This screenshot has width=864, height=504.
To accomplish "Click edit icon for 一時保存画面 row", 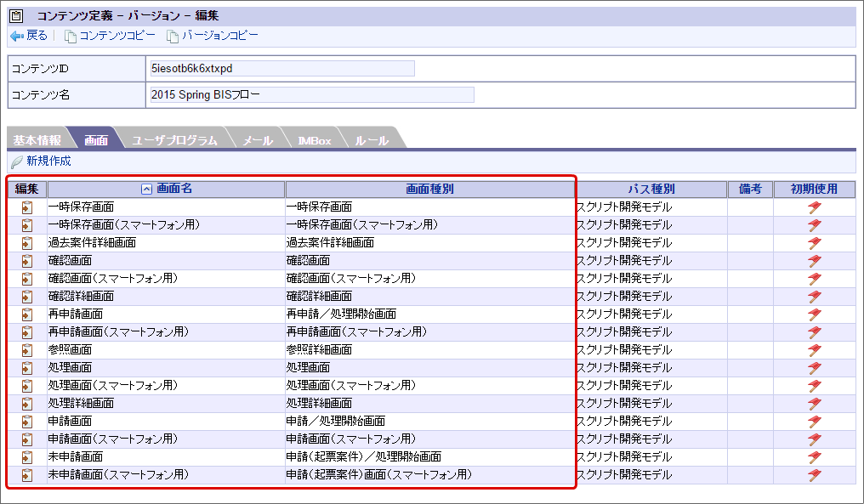I will point(27,207).
